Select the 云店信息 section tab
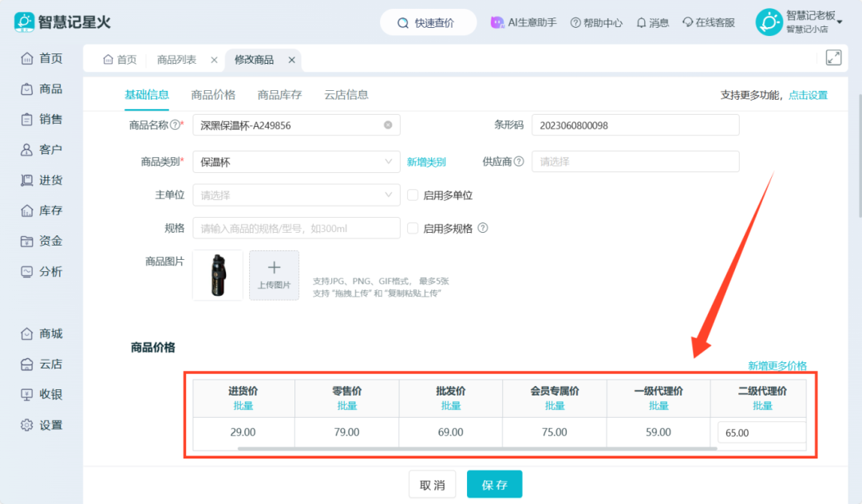This screenshot has width=862, height=504. click(346, 94)
